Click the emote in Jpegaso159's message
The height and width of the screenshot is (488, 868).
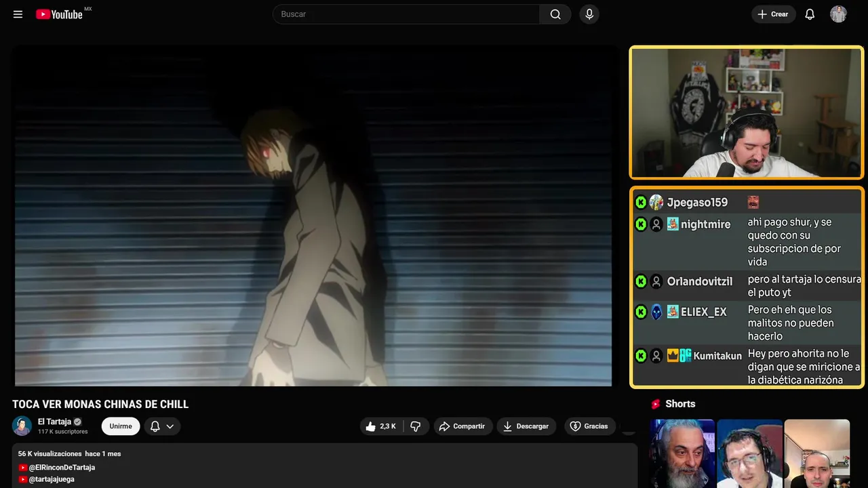coord(753,202)
